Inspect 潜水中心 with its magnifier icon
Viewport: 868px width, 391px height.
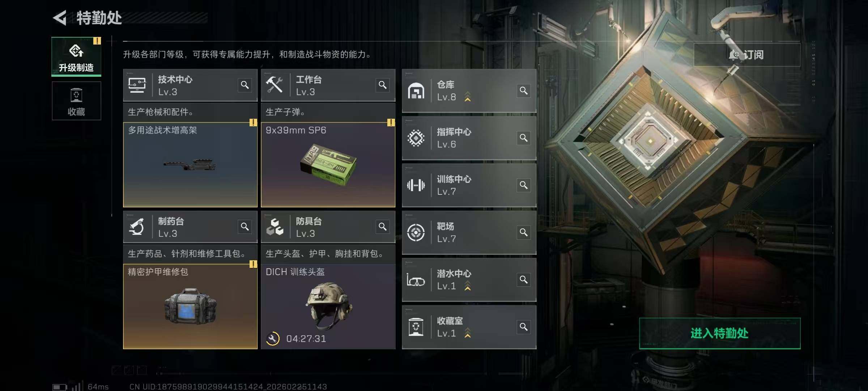point(524,279)
